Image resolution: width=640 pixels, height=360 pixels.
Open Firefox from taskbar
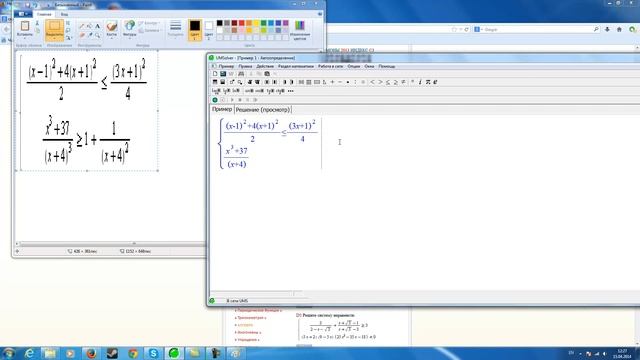[x=91, y=353]
